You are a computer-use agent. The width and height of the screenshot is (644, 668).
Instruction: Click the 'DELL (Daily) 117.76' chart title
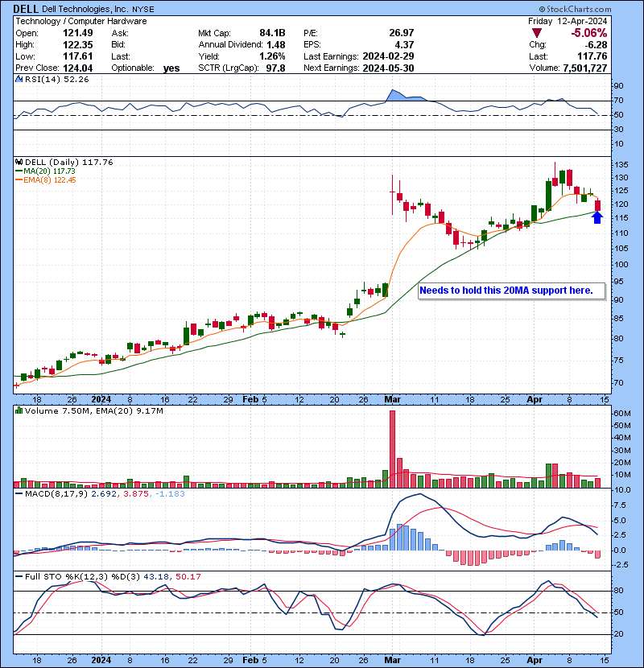(69, 162)
